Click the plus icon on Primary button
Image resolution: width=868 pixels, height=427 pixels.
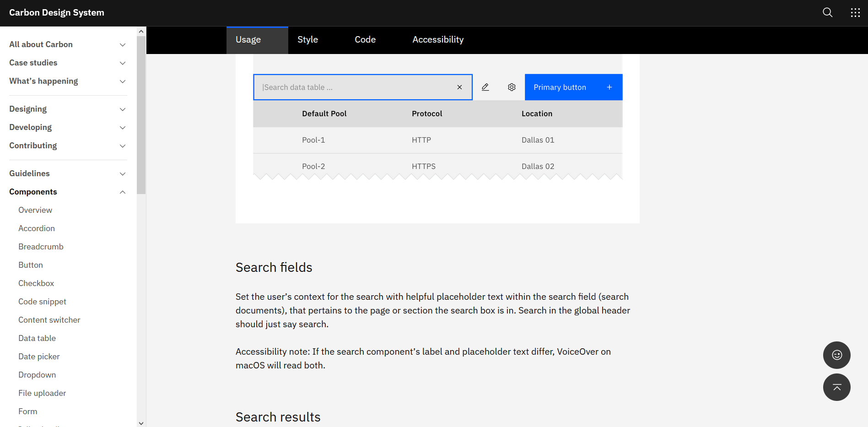(x=609, y=87)
